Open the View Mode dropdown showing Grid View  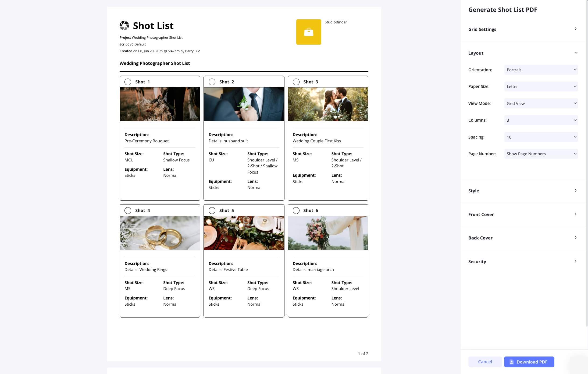click(x=541, y=103)
